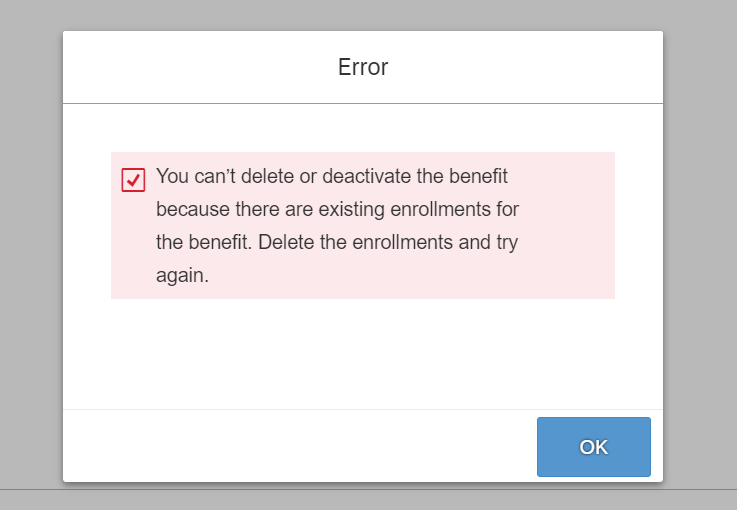737x510 pixels.
Task: Click the gray backdrop left of the dialog
Action: click(31, 254)
